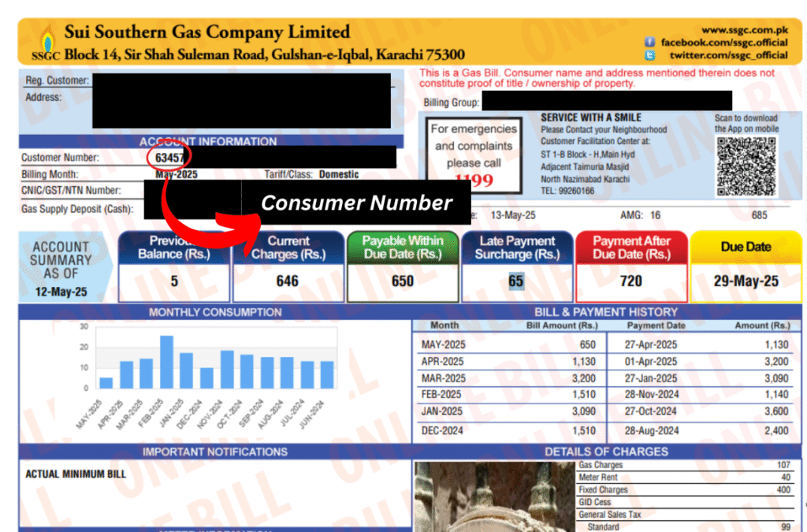Click the Current Charges value '646'
This screenshot has height=532, width=807.
287,281
